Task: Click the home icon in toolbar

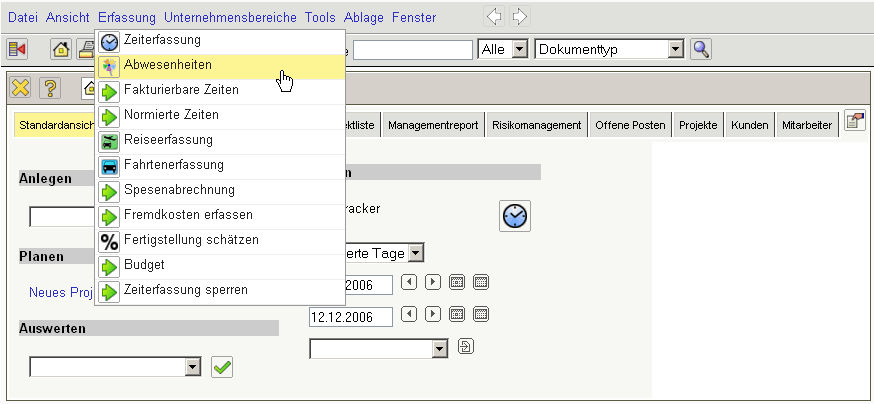Action: pyautogui.click(x=61, y=49)
